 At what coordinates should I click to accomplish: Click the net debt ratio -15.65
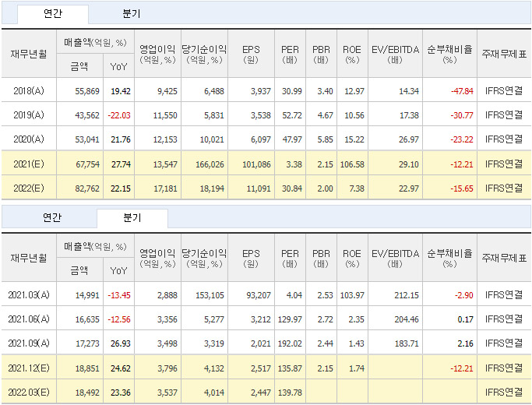pyautogui.click(x=462, y=188)
